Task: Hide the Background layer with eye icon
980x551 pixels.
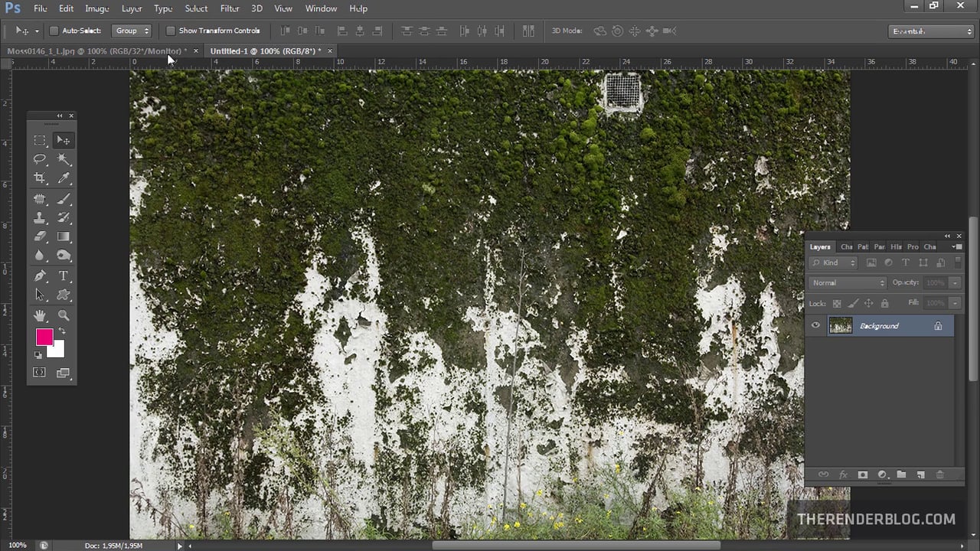Action: pos(815,325)
